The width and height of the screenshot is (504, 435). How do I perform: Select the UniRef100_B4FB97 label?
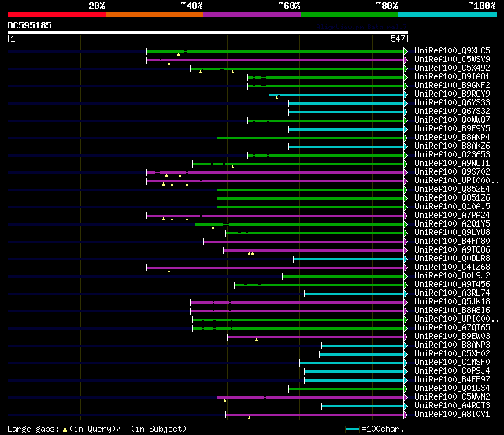point(452,380)
